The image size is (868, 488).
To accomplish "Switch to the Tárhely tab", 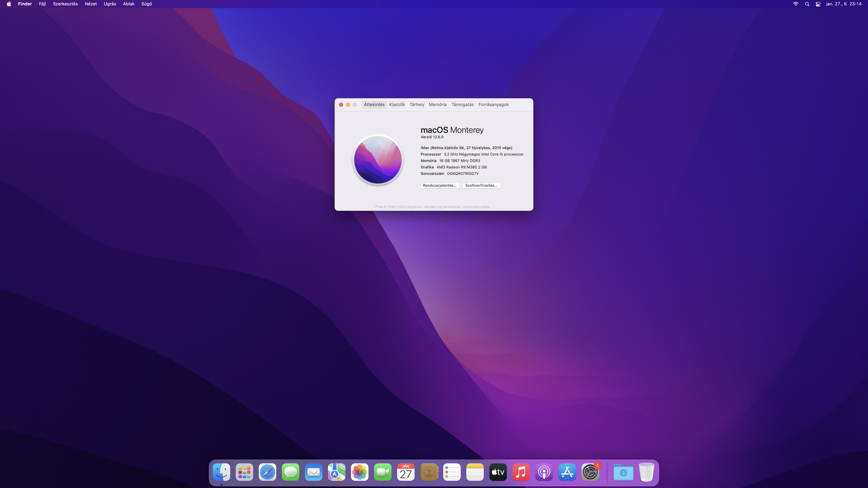I will pyautogui.click(x=417, y=105).
